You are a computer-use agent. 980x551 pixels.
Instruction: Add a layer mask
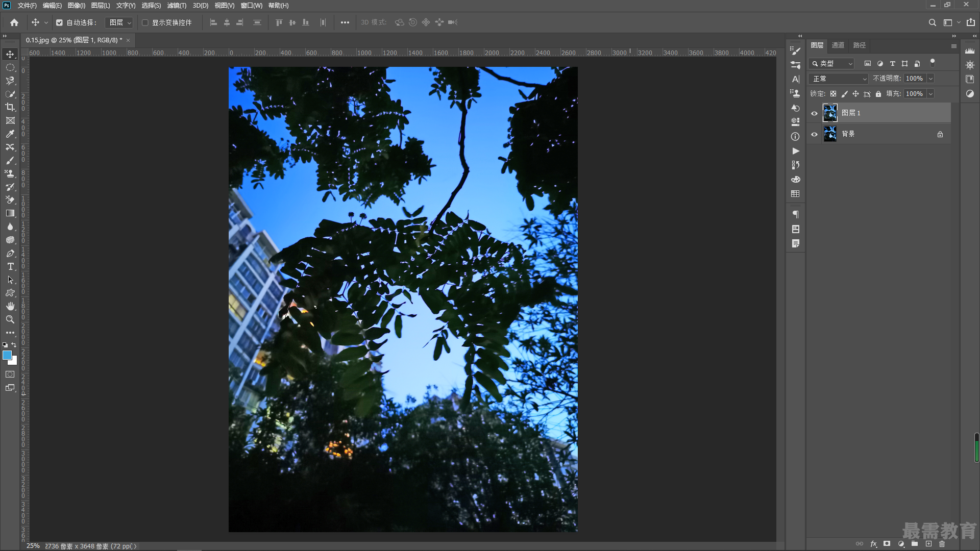tap(887, 544)
